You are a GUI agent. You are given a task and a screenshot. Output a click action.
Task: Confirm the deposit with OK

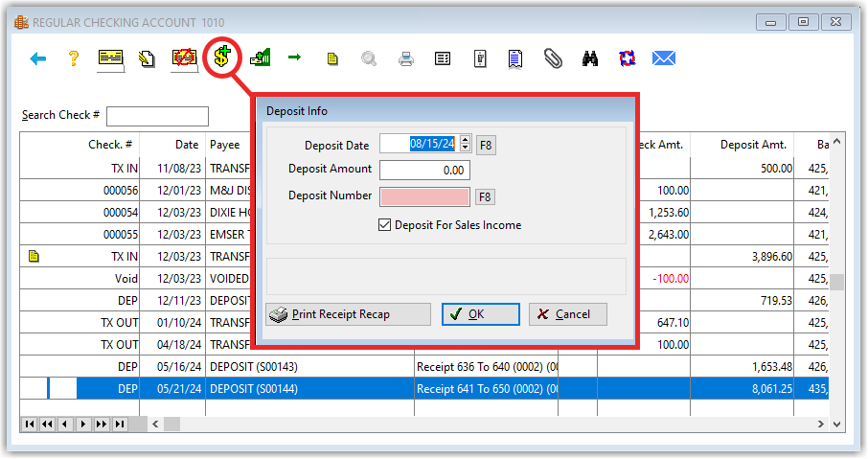pyautogui.click(x=481, y=314)
